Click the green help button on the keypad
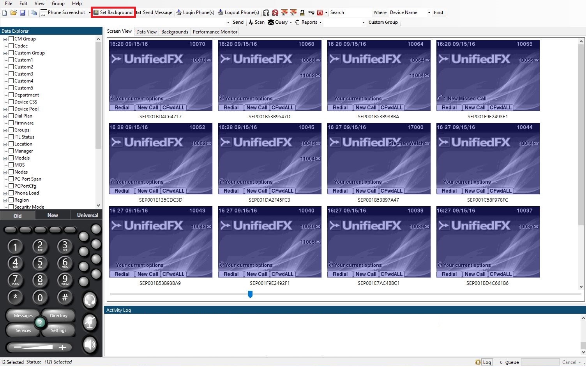The width and height of the screenshot is (588, 367). click(40, 323)
